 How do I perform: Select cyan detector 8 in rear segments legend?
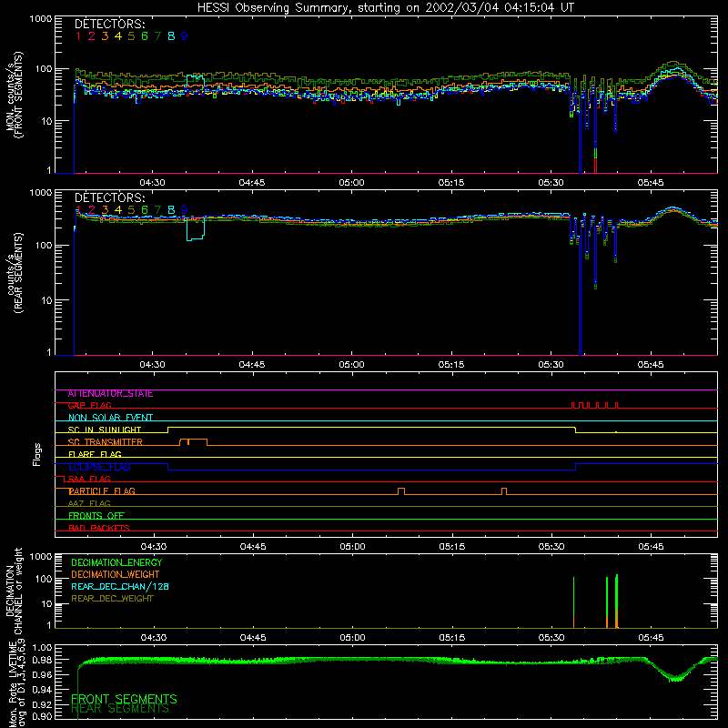point(171,210)
